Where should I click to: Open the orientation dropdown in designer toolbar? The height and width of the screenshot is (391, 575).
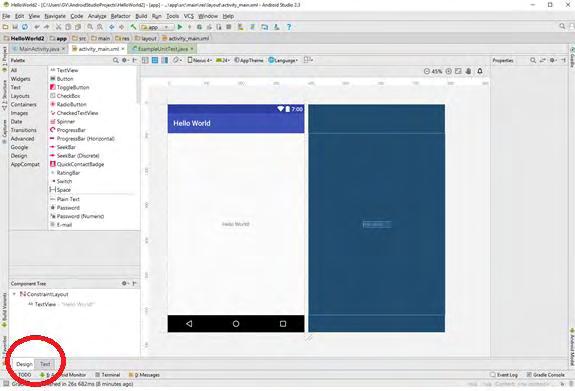pos(177,60)
